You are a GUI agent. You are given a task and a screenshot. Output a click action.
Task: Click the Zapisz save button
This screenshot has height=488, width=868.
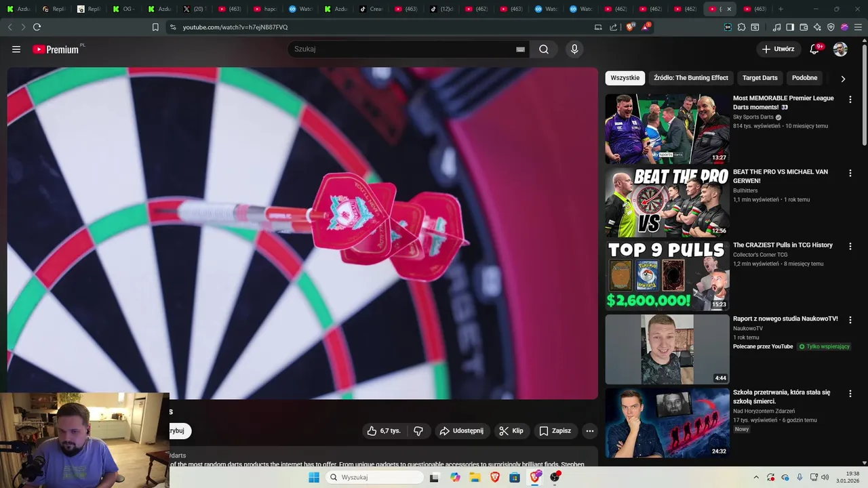[x=555, y=430]
